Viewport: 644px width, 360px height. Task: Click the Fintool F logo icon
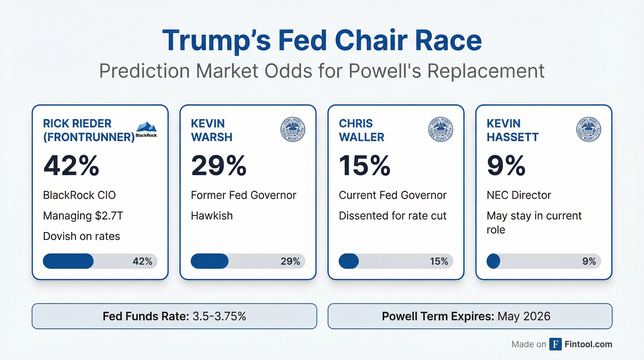555,344
